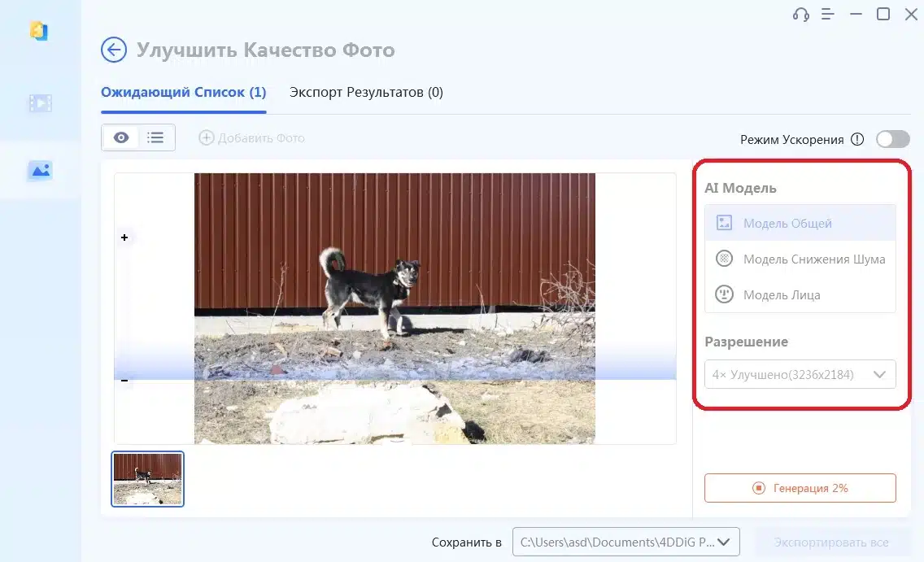Click the back arrow to leave photo enhancement
Screen dimensions: 924x562
(114, 50)
